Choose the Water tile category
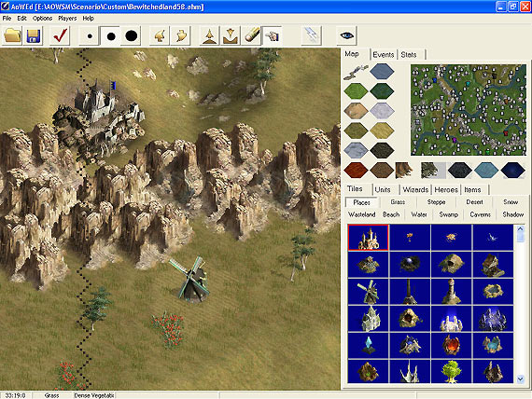 point(419,214)
